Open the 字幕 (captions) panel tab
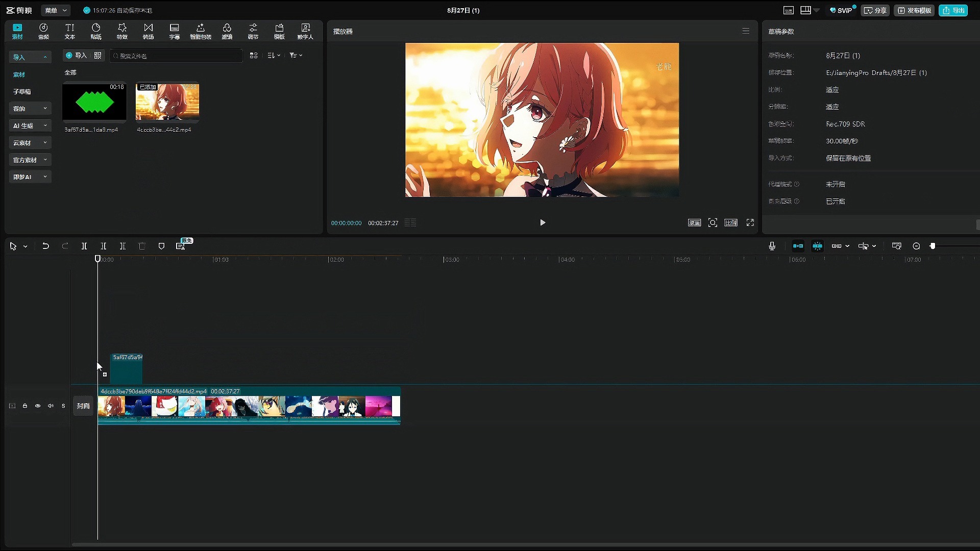Screen dimensions: 980x551 (174, 31)
